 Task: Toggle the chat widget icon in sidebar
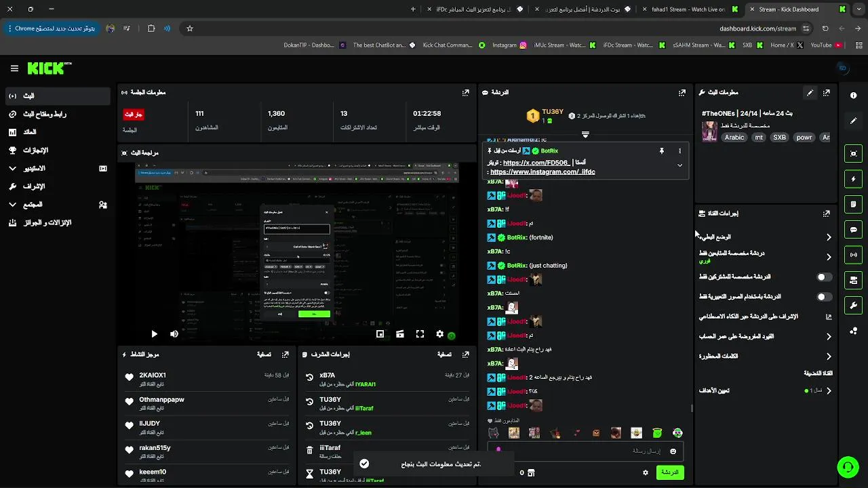pyautogui.click(x=854, y=230)
